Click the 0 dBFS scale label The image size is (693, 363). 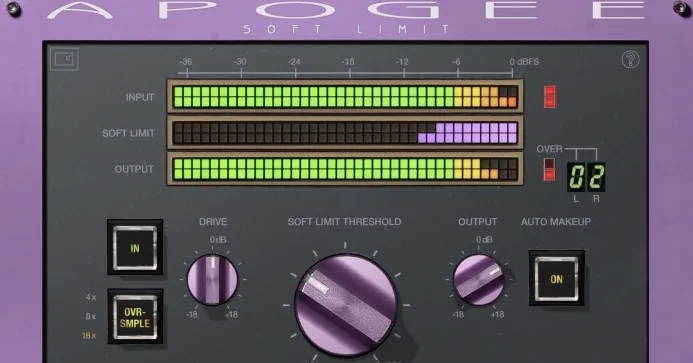click(524, 62)
